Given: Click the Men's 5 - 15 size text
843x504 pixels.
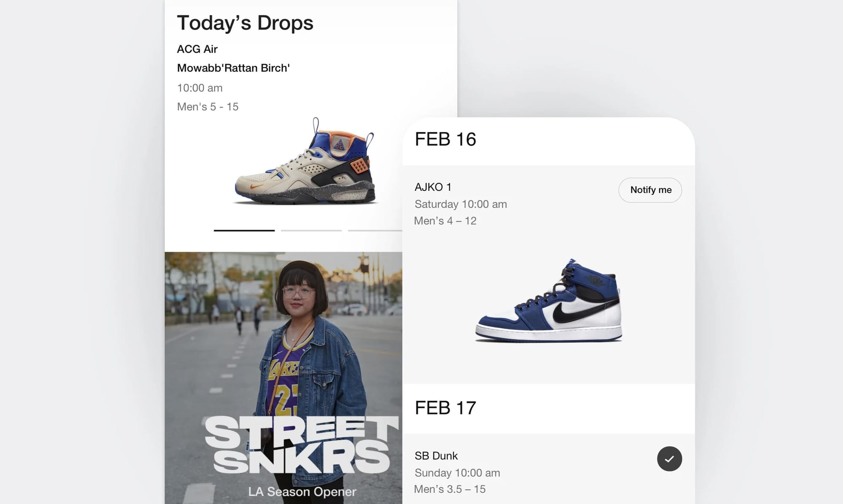Looking at the screenshot, I should click(x=208, y=107).
